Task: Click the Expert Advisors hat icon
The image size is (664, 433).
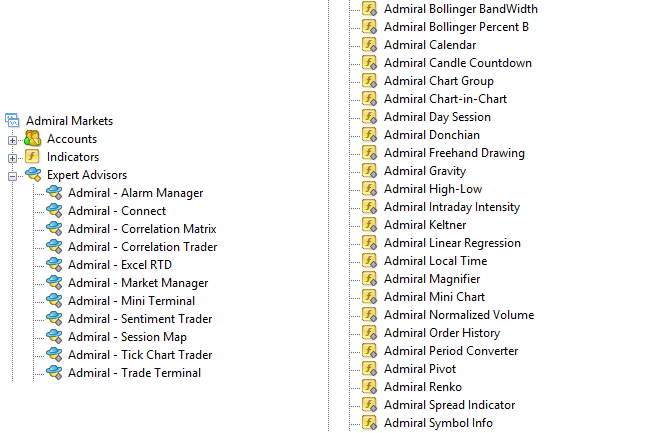Action: 32,175
